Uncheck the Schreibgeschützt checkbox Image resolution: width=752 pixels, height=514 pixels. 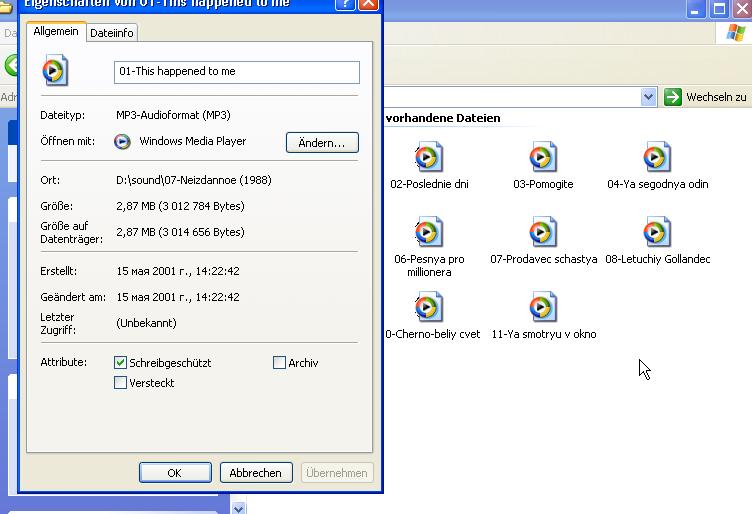pyautogui.click(x=121, y=363)
